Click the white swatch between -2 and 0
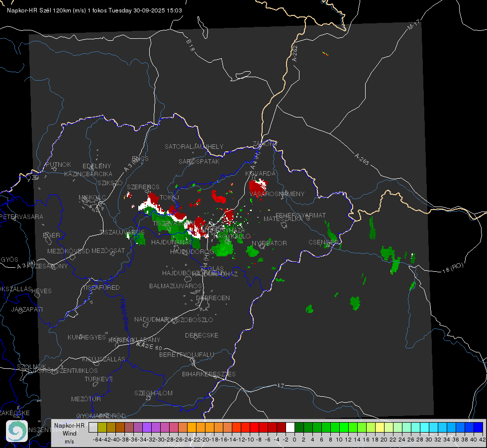The width and height of the screenshot is (487, 448). [290, 428]
